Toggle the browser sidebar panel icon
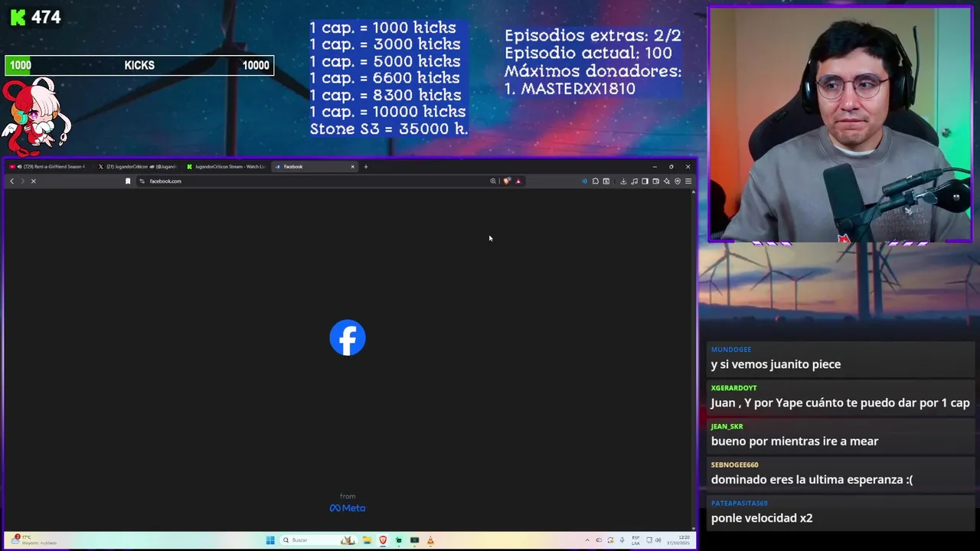 645,181
